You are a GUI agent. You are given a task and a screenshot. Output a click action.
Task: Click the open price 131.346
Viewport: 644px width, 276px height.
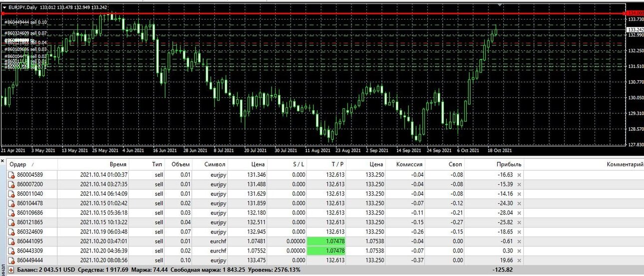click(x=256, y=175)
